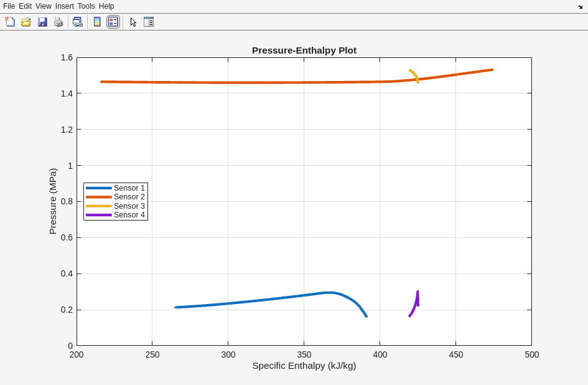Click the y-axis tick label 0.2
588x385 pixels.
[x=67, y=310]
